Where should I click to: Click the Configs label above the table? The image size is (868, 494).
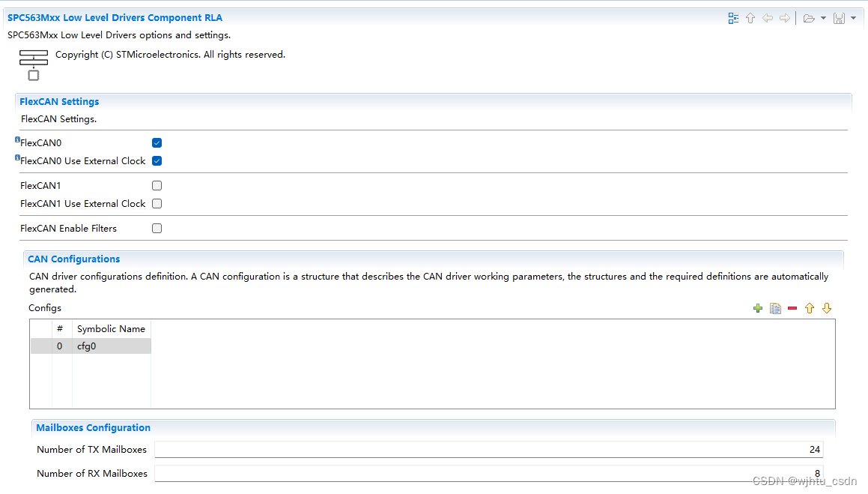click(45, 308)
